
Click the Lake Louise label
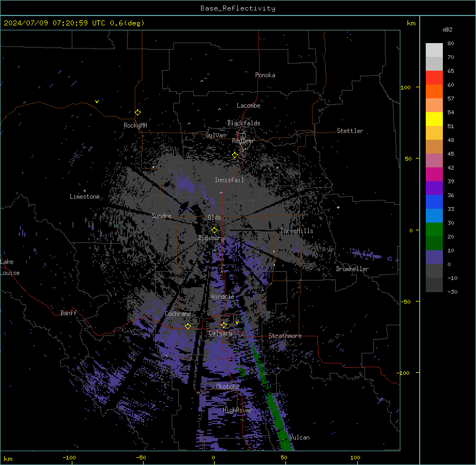pos(10,267)
